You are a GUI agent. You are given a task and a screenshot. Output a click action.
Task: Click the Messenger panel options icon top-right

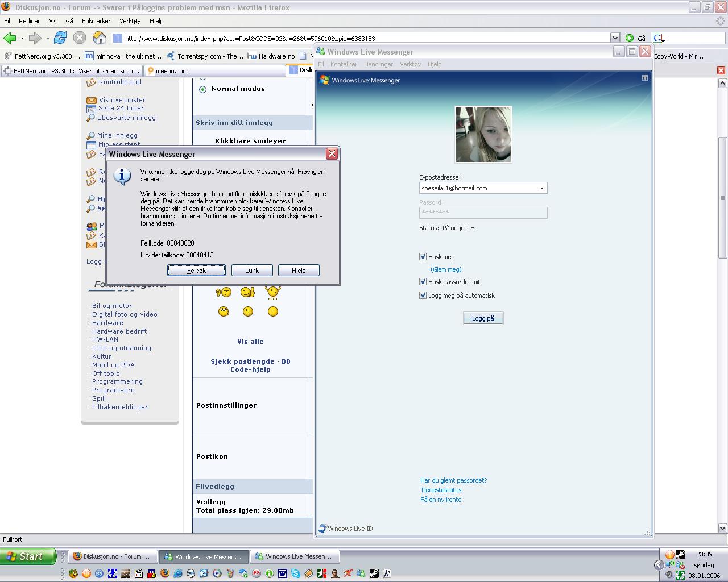[x=645, y=78]
